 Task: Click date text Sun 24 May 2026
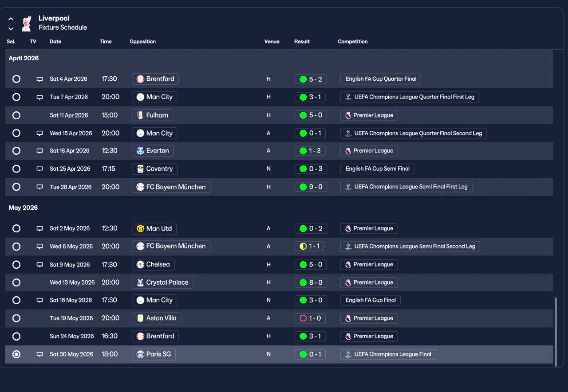pos(72,336)
